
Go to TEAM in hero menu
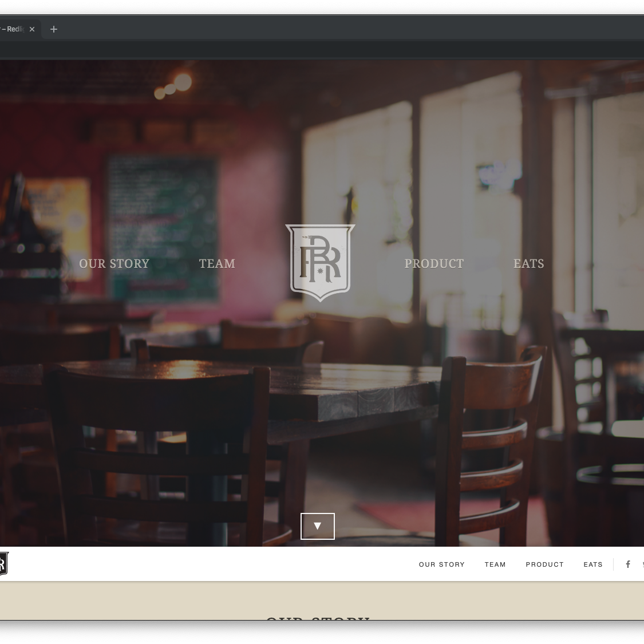point(217,264)
